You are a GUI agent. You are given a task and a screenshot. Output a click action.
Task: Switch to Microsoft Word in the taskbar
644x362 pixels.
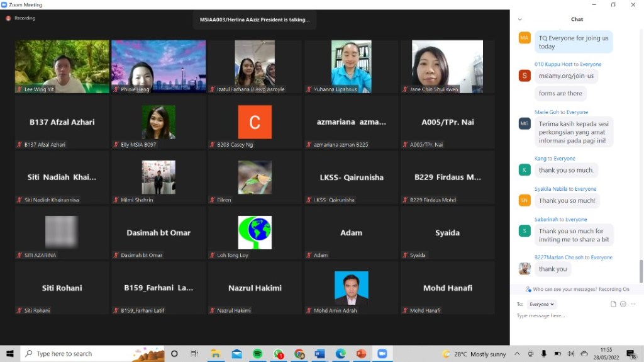(x=319, y=354)
